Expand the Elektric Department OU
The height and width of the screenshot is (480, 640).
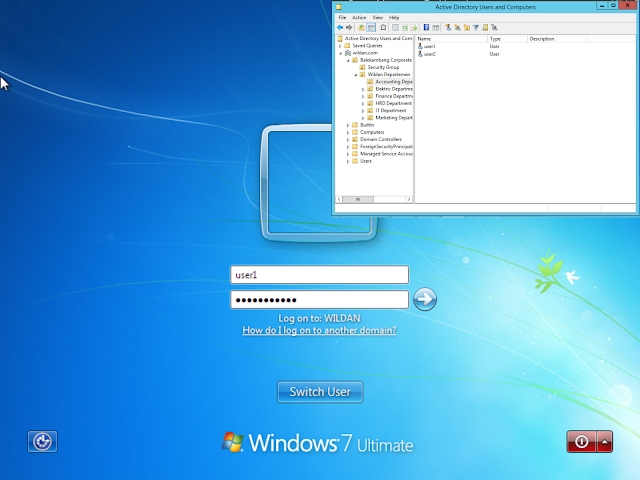pos(363,89)
